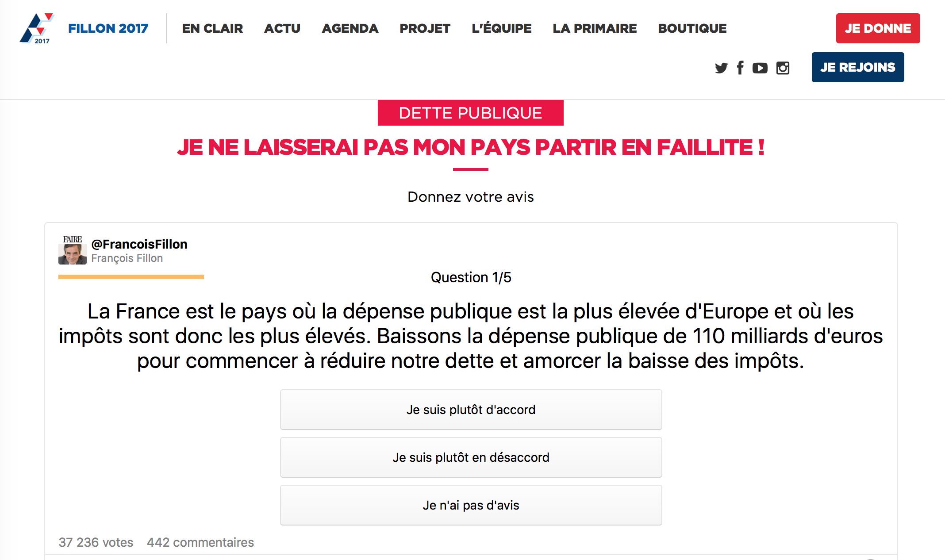Open the BOUTIQUE menu item
Viewport: 945px width, 560px height.
(692, 28)
